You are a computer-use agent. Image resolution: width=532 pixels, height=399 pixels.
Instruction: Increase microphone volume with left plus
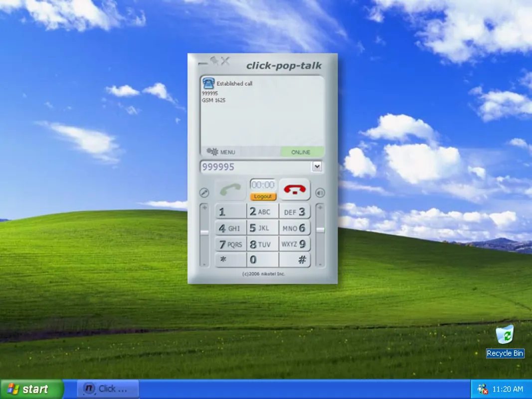click(x=204, y=207)
